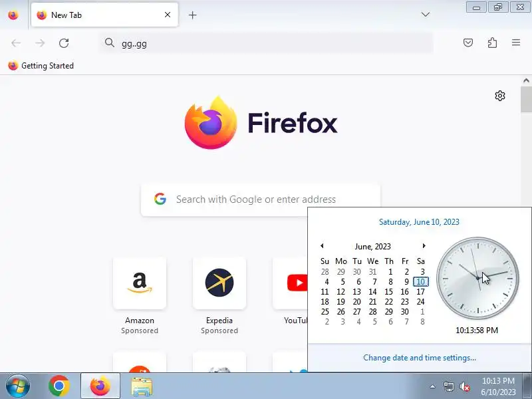Select May 28 in the calendar
This screenshot has width=532, height=399.
325,272
